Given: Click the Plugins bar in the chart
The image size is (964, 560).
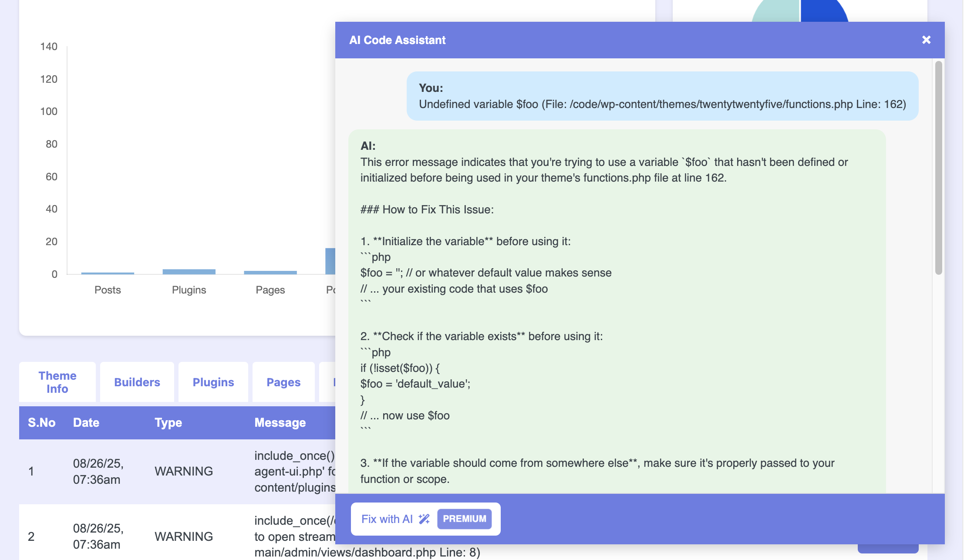Looking at the screenshot, I should 189,272.
